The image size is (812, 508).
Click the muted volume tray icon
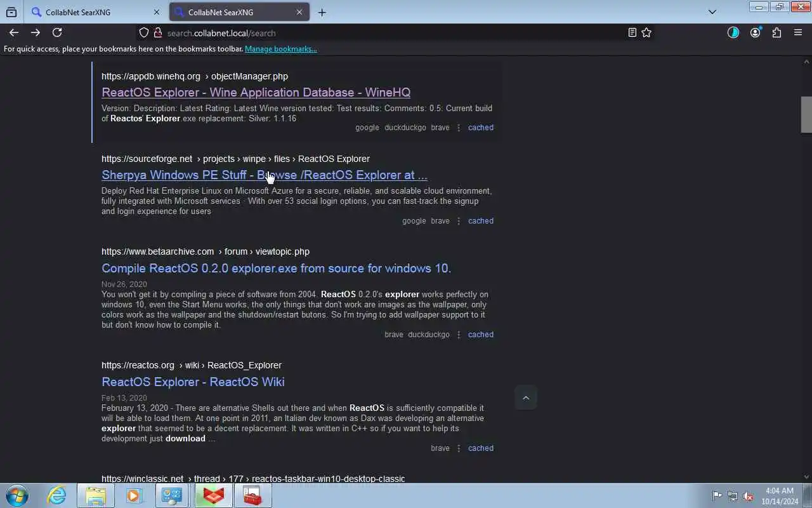pyautogui.click(x=749, y=496)
